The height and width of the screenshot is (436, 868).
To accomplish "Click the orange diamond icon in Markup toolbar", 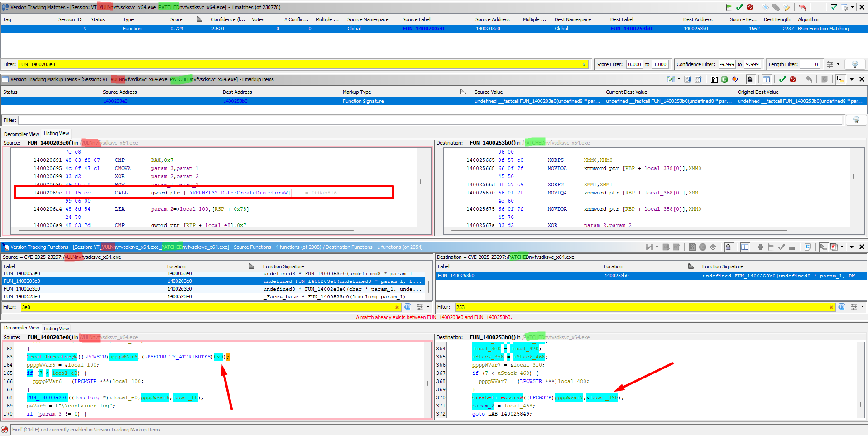I will pyautogui.click(x=735, y=79).
